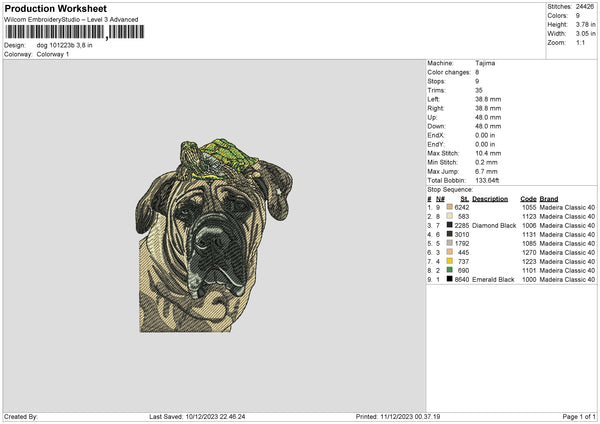Click the barcode under the worksheet title
This screenshot has width=600, height=424.
[73, 32]
